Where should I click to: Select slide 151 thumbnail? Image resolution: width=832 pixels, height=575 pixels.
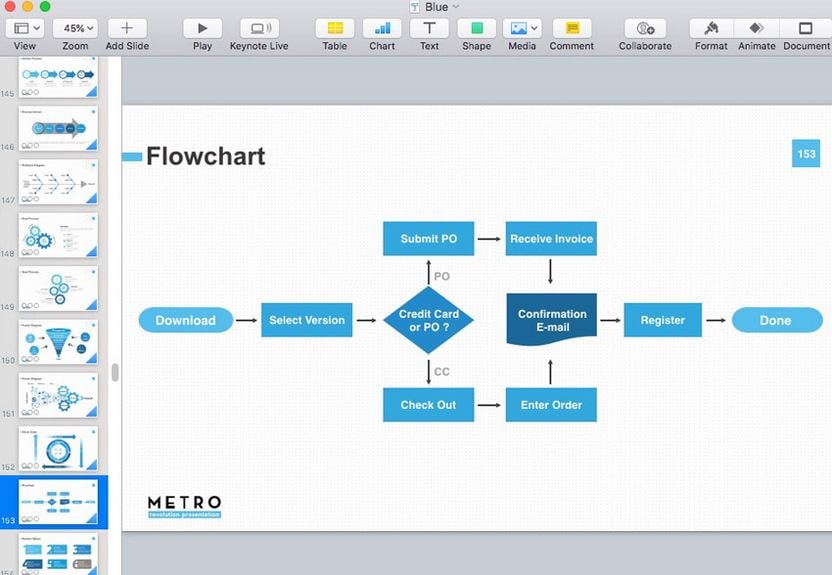coord(58,395)
